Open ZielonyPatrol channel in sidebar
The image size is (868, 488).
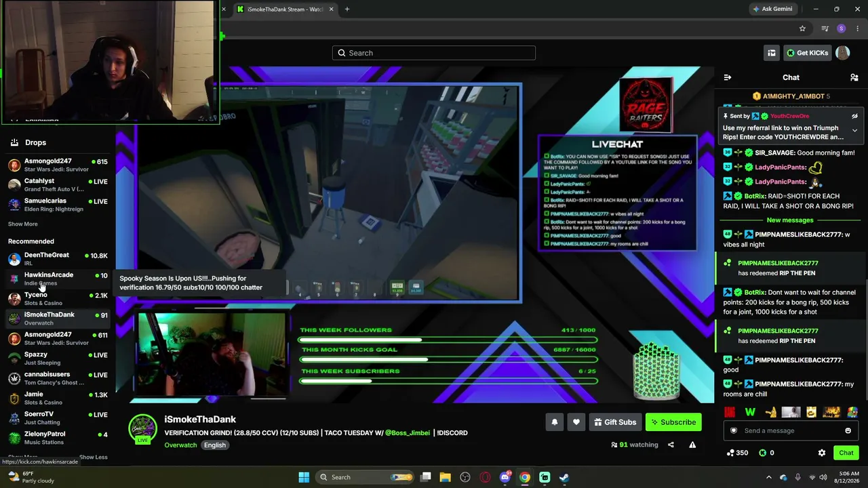click(58, 438)
